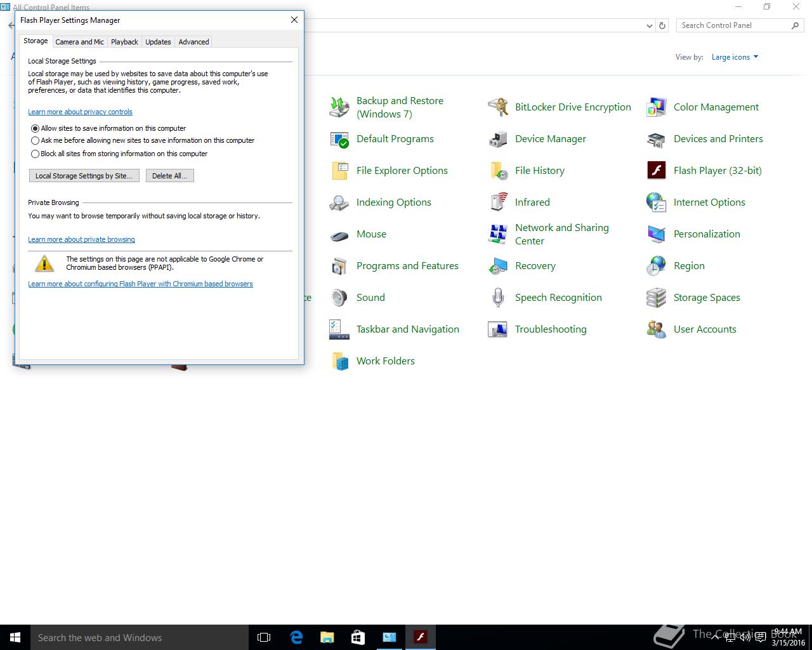Click the User Accounts icon
Image resolution: width=812 pixels, height=650 pixels.
[657, 329]
